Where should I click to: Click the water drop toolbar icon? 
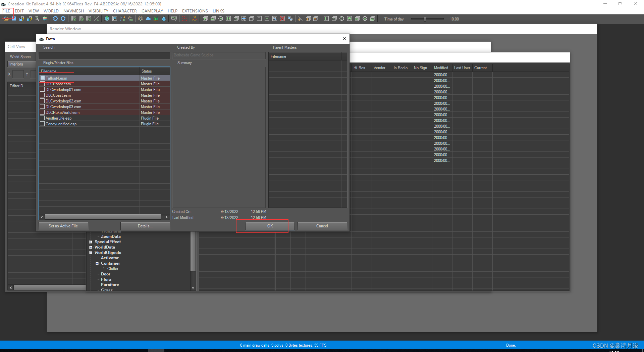pyautogui.click(x=164, y=19)
